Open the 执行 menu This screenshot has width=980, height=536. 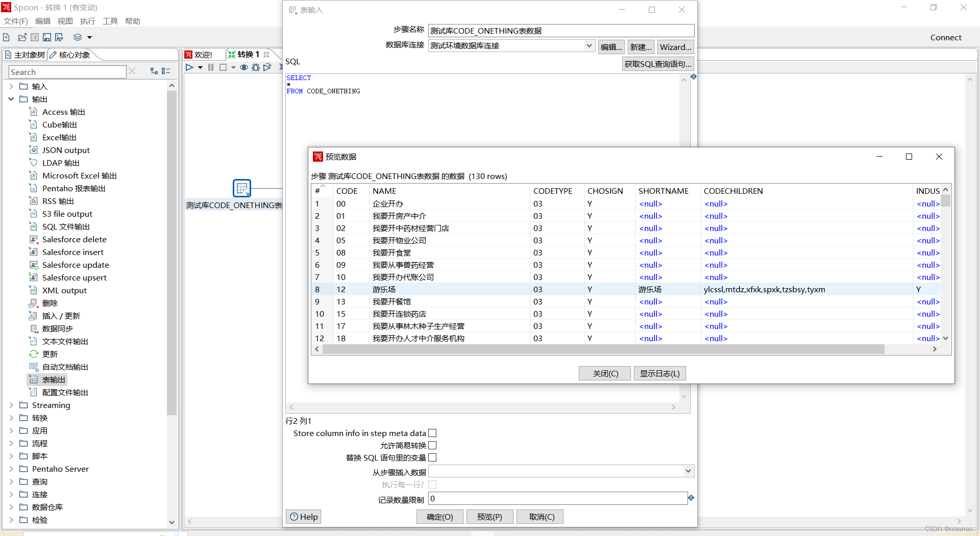(88, 21)
